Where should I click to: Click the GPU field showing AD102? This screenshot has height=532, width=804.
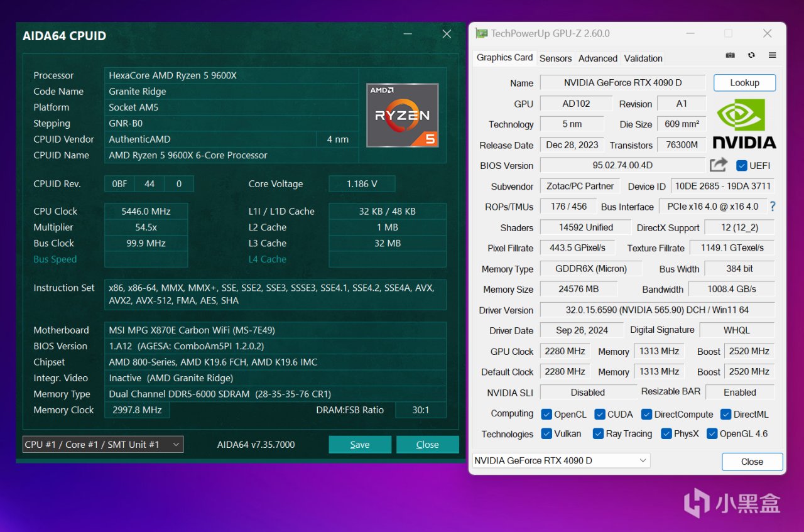pyautogui.click(x=576, y=104)
